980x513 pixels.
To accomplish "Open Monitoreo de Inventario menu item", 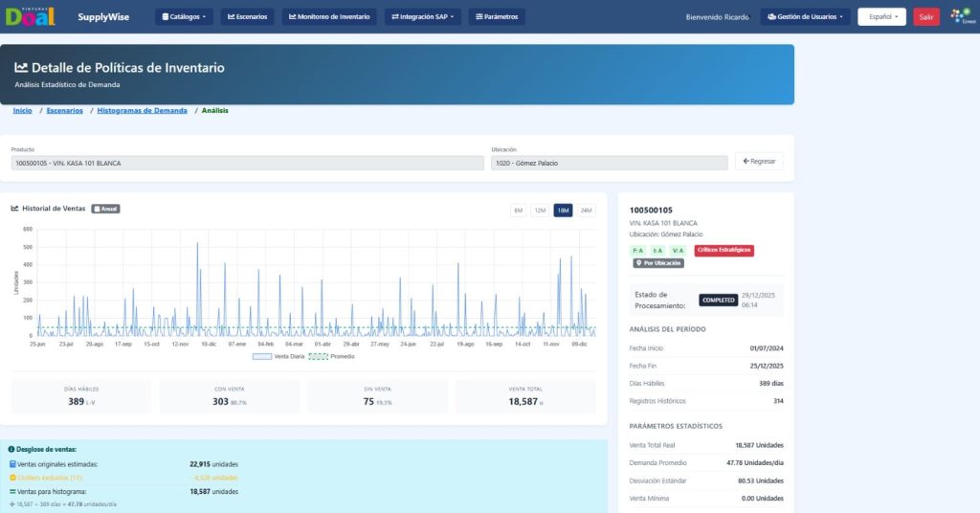I will [x=328, y=17].
